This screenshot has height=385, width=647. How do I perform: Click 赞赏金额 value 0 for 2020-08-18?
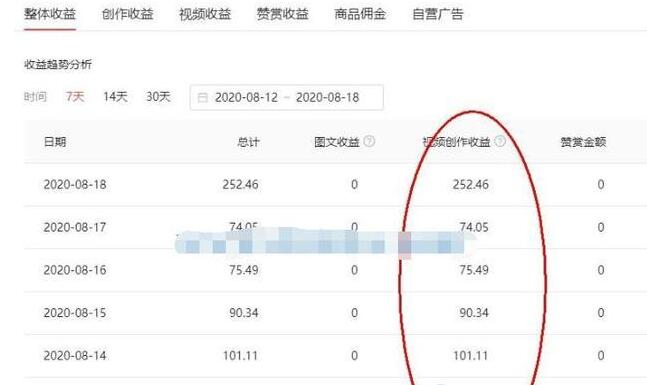601,184
